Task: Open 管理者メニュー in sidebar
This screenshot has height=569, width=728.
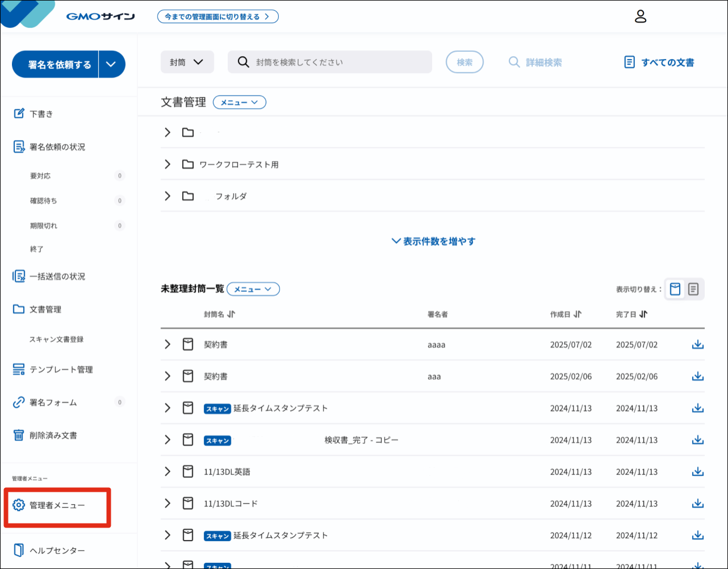Action: 57,505
